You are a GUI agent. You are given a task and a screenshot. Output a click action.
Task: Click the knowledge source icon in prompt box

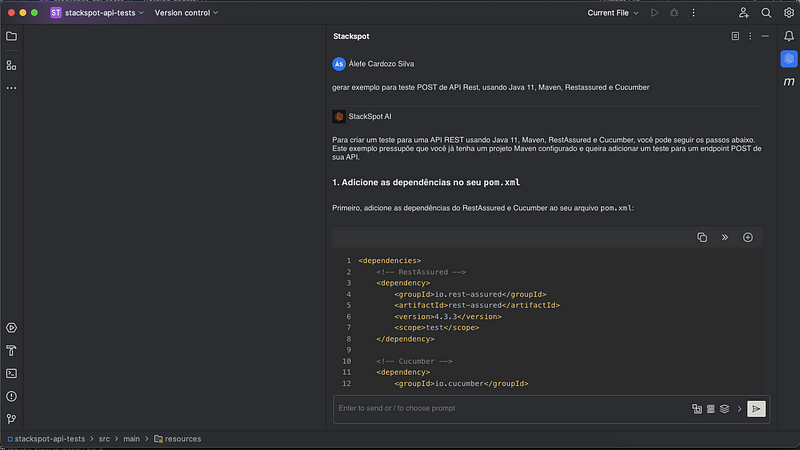(x=711, y=409)
